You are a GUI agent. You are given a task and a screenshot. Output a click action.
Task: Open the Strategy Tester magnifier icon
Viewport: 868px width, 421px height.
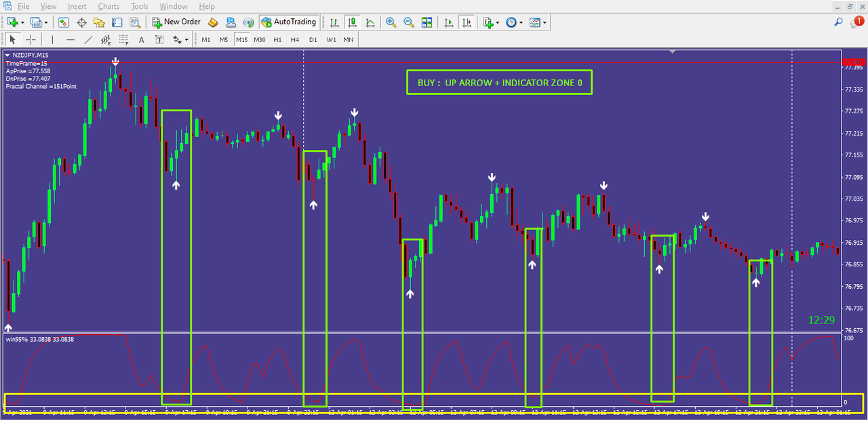tap(135, 22)
